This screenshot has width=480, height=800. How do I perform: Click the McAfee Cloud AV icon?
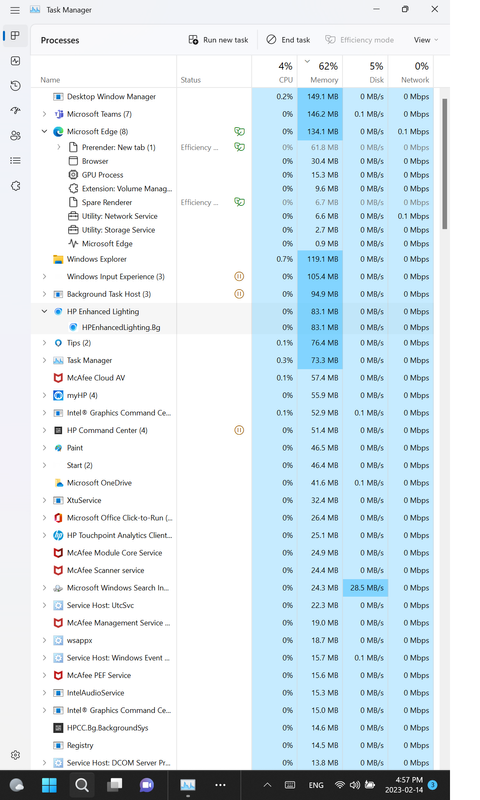click(58, 378)
